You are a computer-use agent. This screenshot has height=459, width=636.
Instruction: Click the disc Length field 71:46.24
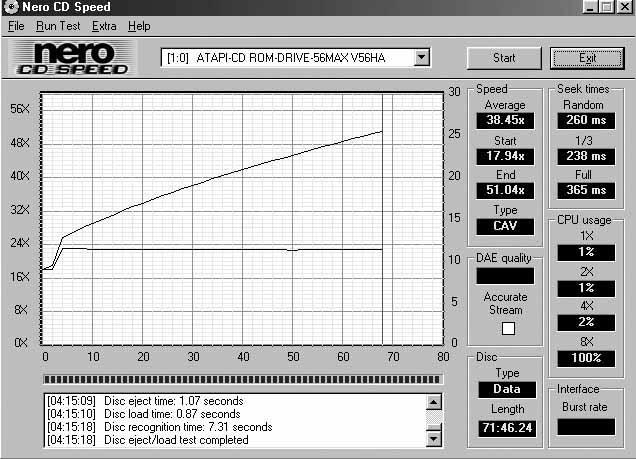pyautogui.click(x=505, y=429)
